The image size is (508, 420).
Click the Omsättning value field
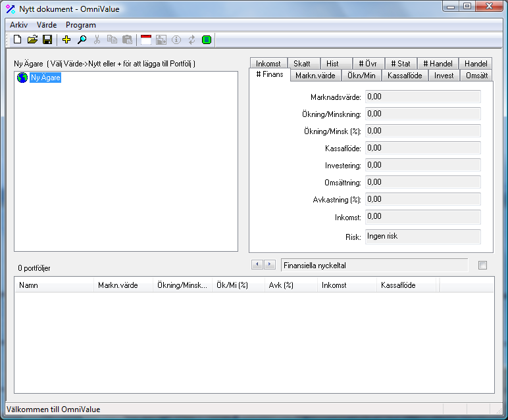pos(423,183)
